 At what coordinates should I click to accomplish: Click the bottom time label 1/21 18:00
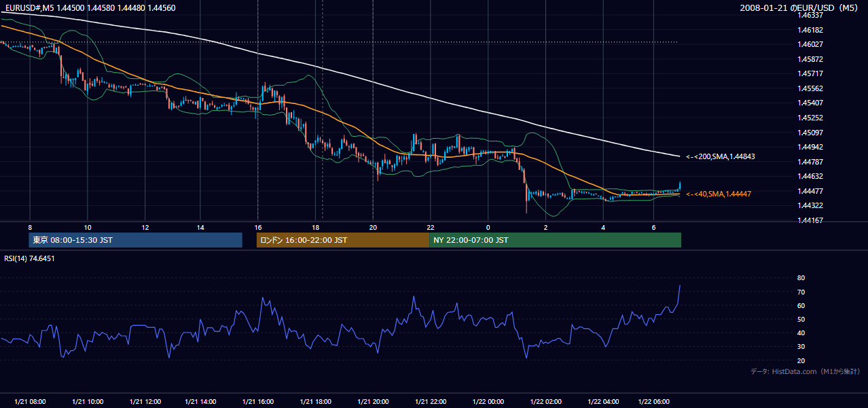coord(316,402)
